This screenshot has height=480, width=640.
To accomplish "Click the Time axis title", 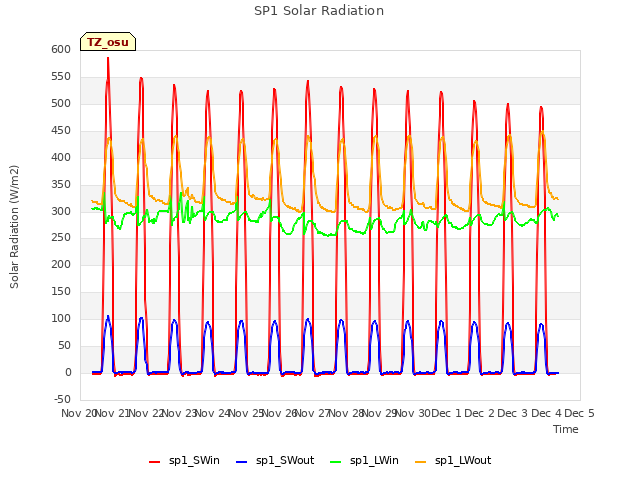I will coord(566,429).
